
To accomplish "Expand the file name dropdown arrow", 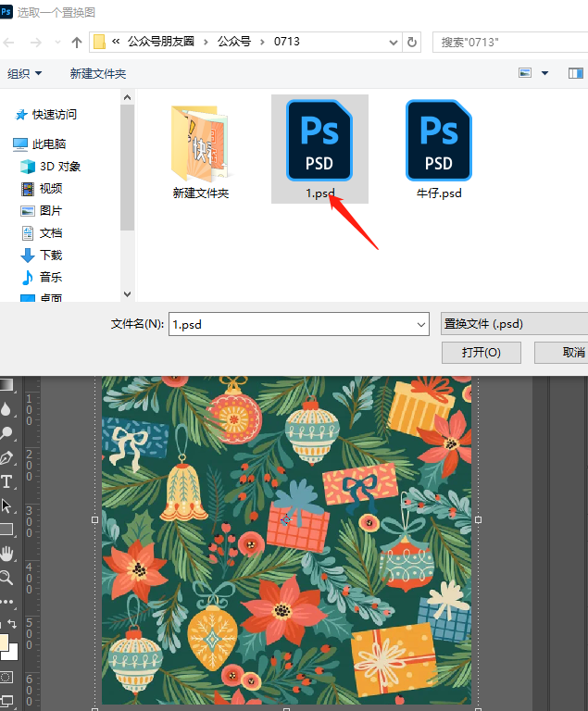I will click(421, 324).
